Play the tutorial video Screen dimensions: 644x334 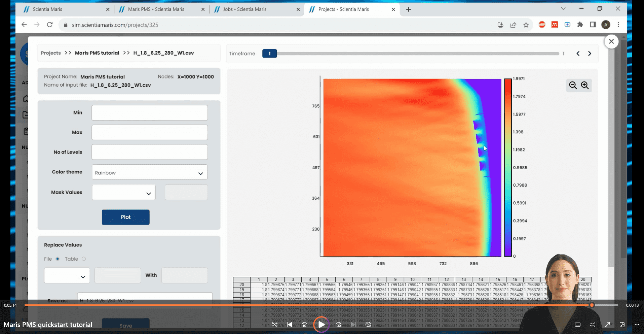point(321,325)
